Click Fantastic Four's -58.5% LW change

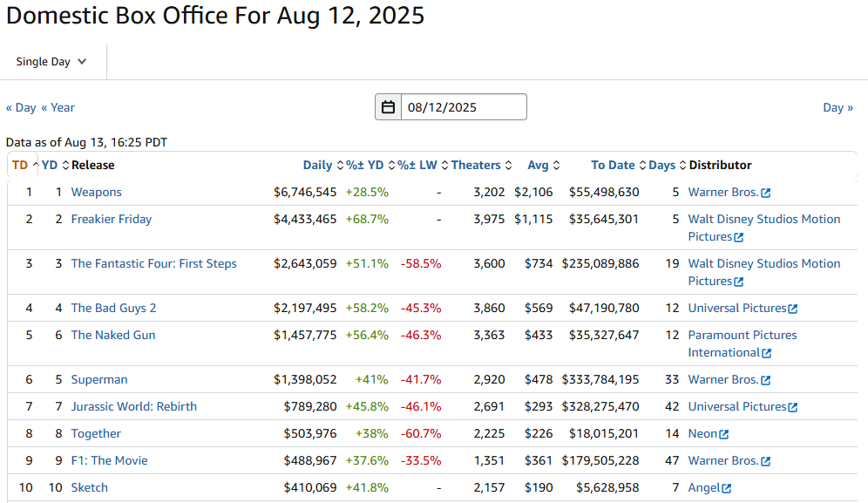pos(421,263)
